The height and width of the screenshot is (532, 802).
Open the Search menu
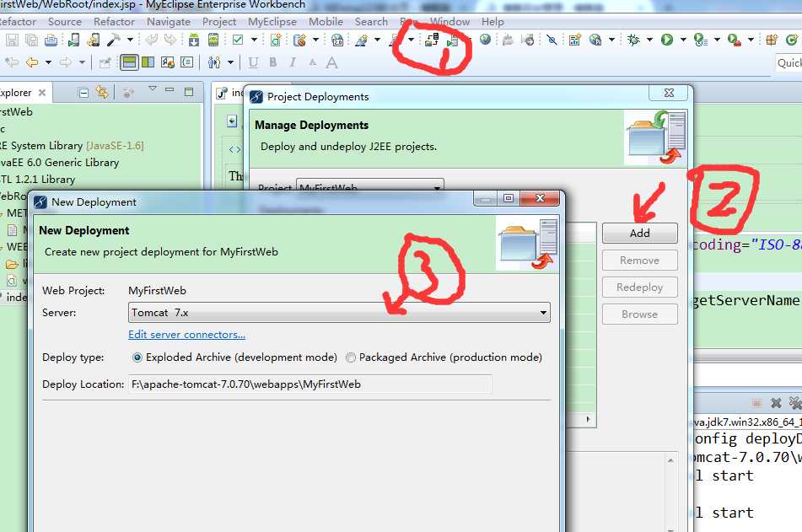coord(371,22)
